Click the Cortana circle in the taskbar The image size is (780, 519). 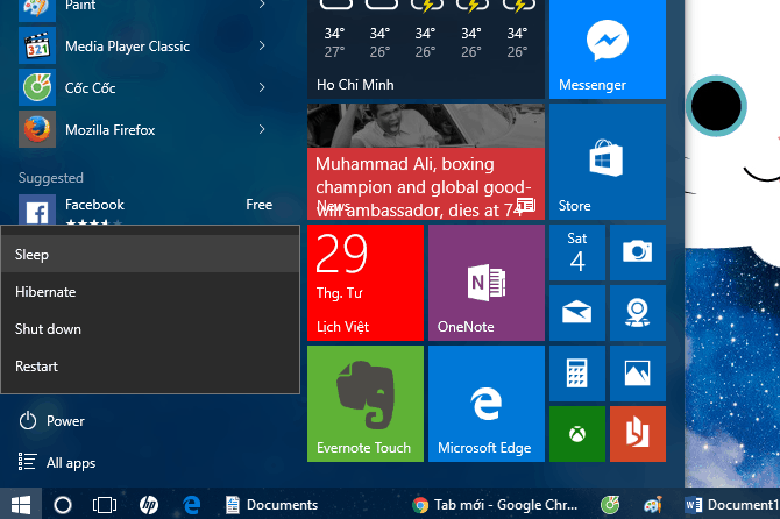(62, 505)
